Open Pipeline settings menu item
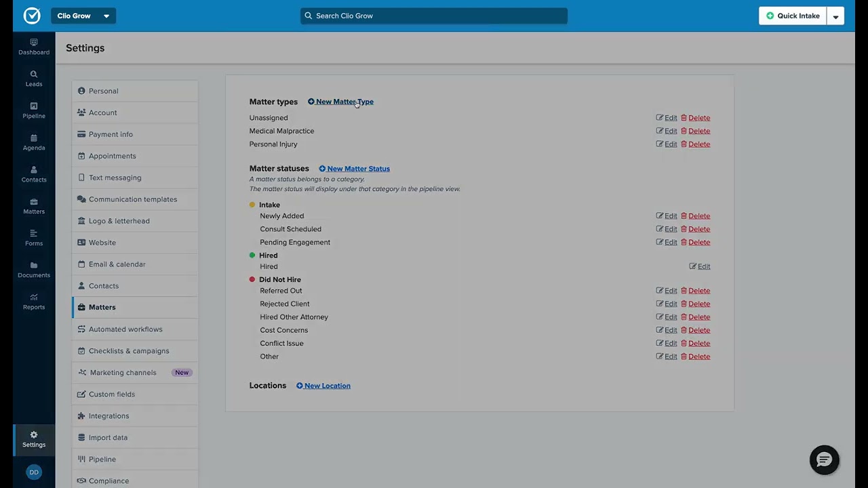 pyautogui.click(x=135, y=460)
